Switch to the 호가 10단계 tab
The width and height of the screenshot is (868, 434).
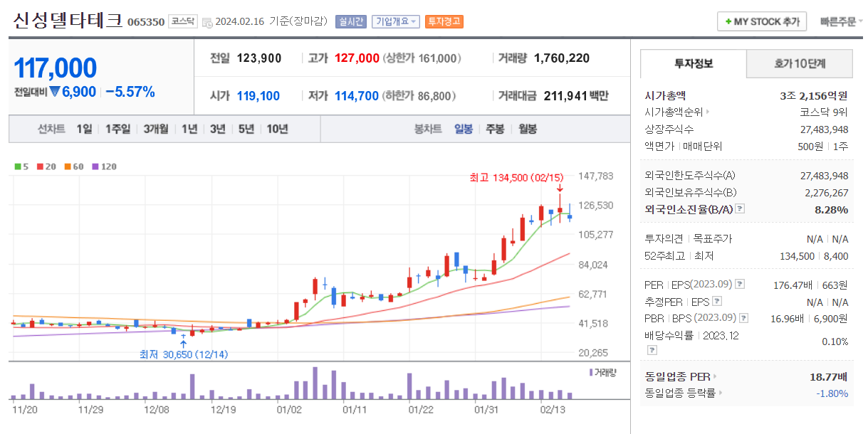pos(800,63)
